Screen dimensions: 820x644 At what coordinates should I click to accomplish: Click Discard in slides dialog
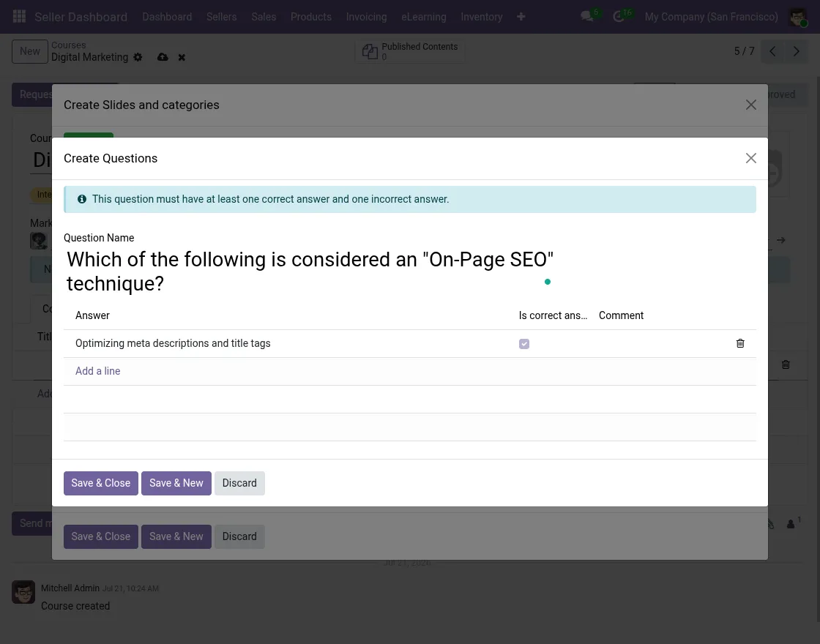point(239,536)
